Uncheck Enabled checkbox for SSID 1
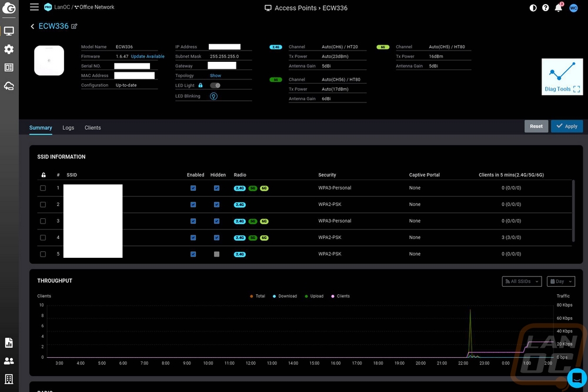The height and width of the screenshot is (392, 588). pyautogui.click(x=193, y=188)
